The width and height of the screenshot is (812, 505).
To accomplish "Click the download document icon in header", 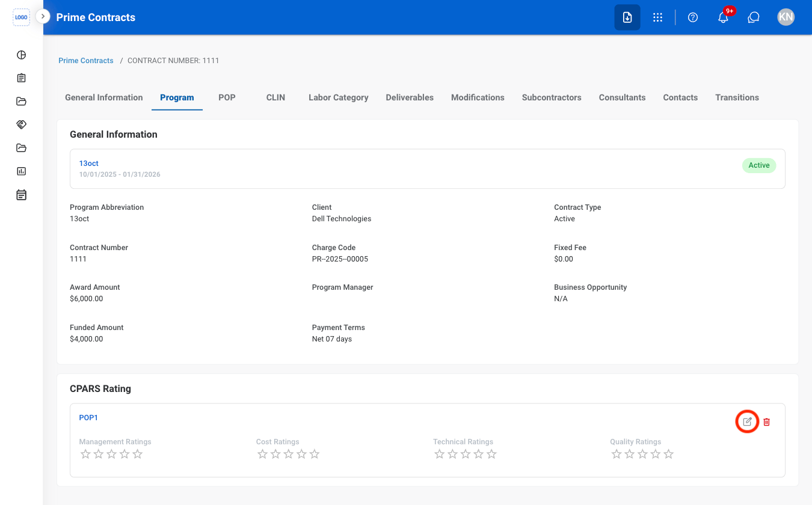I will pyautogui.click(x=627, y=17).
